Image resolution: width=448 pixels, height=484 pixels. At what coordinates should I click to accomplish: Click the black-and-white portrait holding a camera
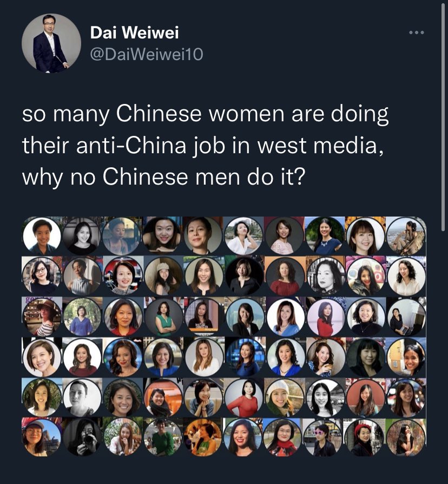click(82, 437)
